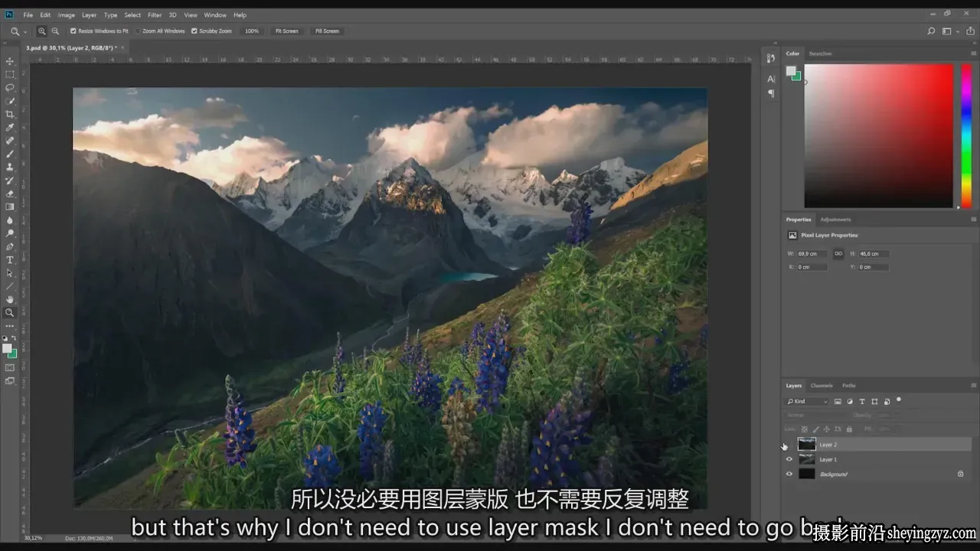Select the Rectangular Marquee tool

point(10,74)
